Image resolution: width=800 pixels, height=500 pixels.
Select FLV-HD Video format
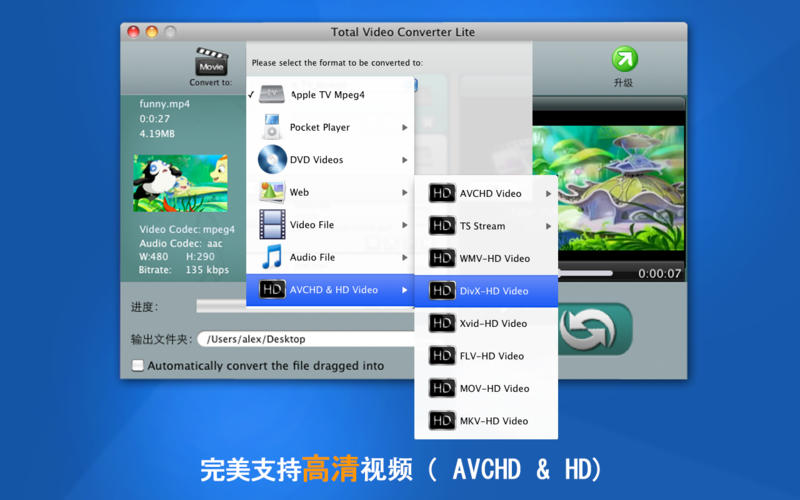coord(486,356)
